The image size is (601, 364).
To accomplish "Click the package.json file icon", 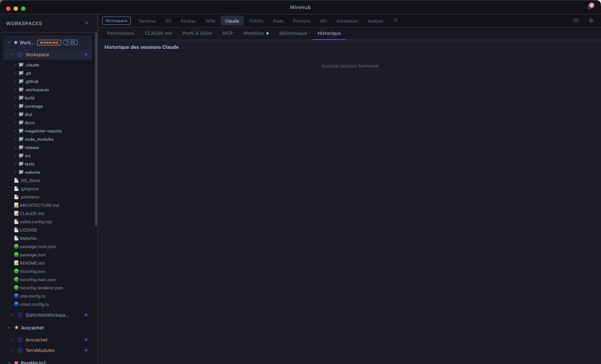I will 16,255.
